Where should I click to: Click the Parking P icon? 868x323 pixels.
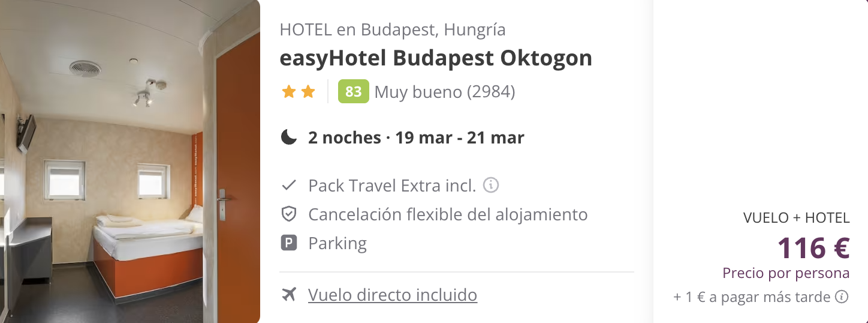pos(289,243)
